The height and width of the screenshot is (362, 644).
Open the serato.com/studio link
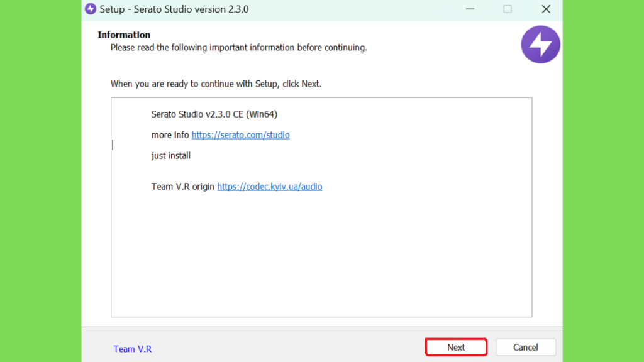240,135
